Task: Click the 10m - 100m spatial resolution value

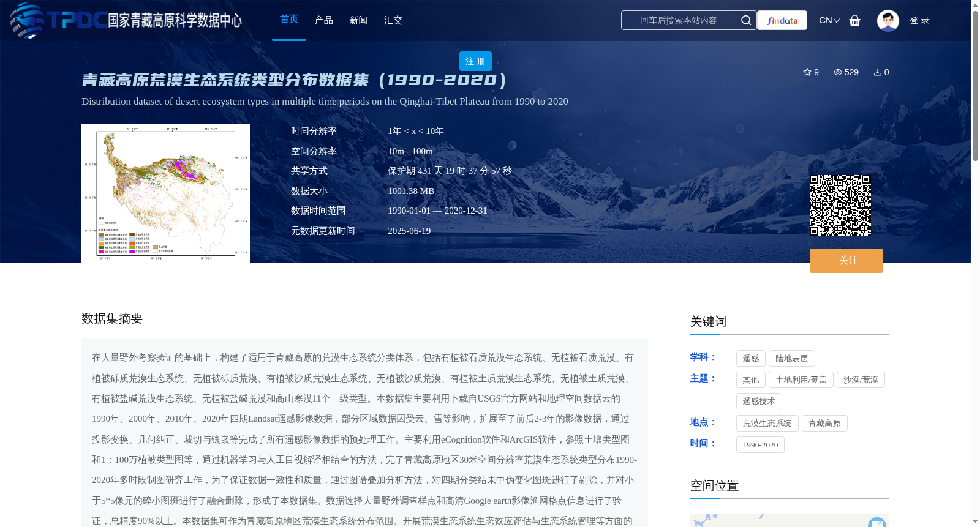Action: (x=410, y=151)
